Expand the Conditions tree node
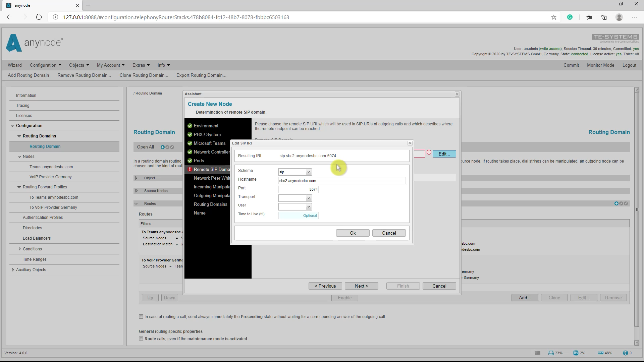Image resolution: width=644 pixels, height=362 pixels. [19, 249]
